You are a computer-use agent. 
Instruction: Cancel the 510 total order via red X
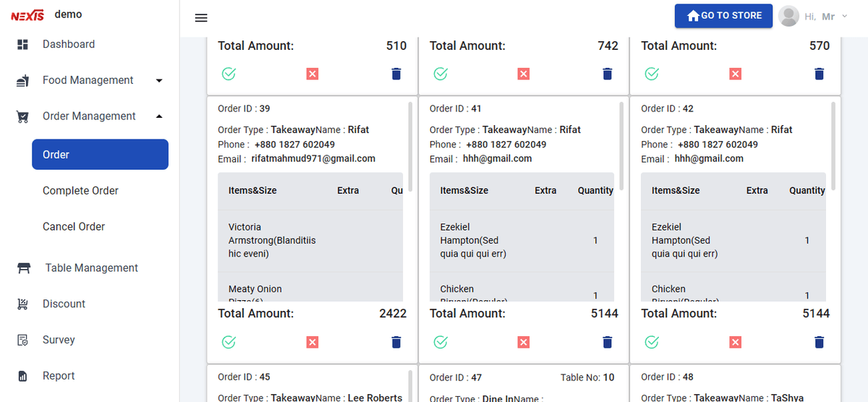(x=312, y=74)
